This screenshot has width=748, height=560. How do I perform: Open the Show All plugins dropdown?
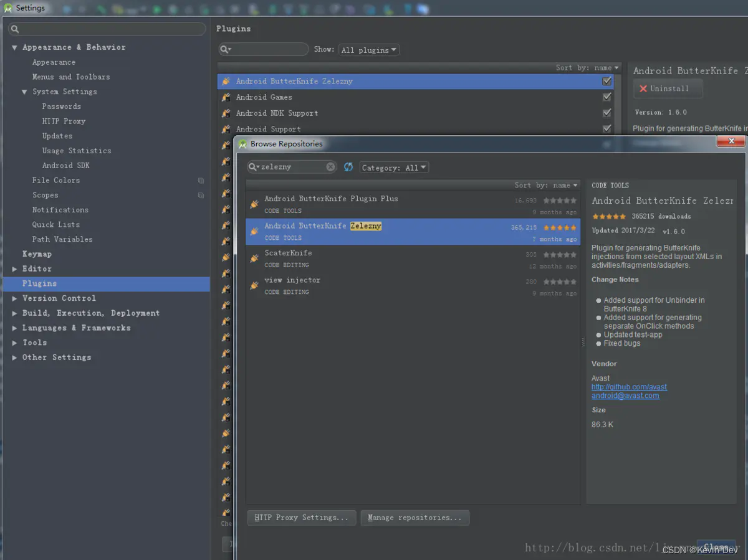369,50
